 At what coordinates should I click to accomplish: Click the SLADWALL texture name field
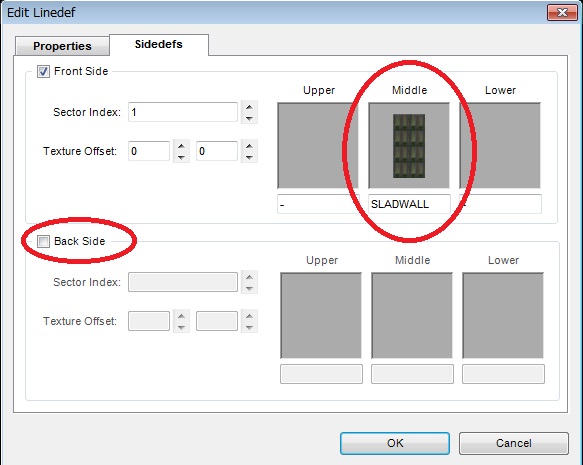coord(409,204)
